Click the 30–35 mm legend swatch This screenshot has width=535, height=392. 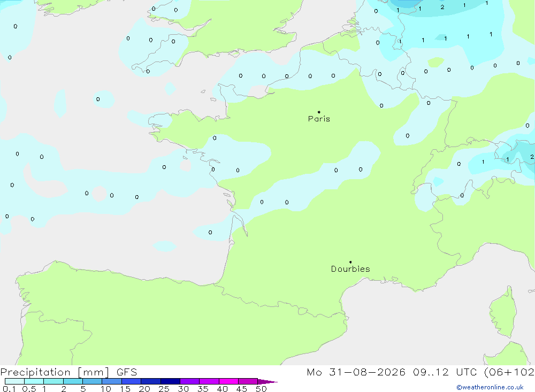pyautogui.click(x=190, y=381)
